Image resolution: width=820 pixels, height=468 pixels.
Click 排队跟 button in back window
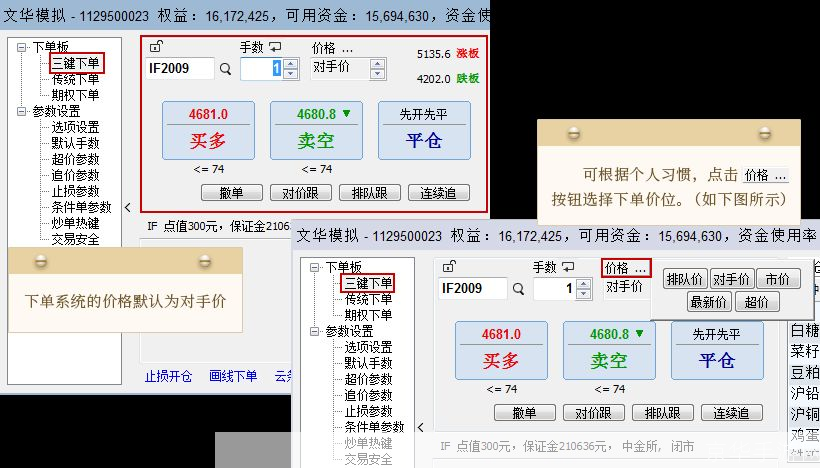(370, 193)
